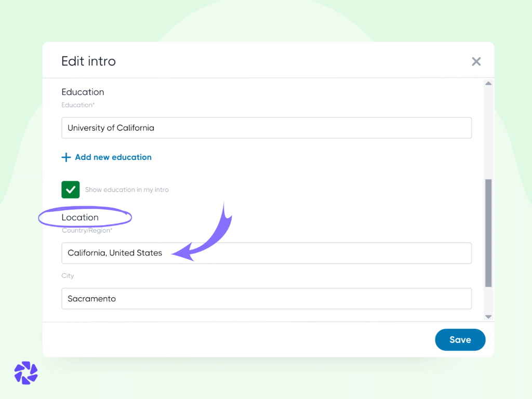This screenshot has height=399, width=532.
Task: Select the University of California text field
Action: tap(267, 128)
